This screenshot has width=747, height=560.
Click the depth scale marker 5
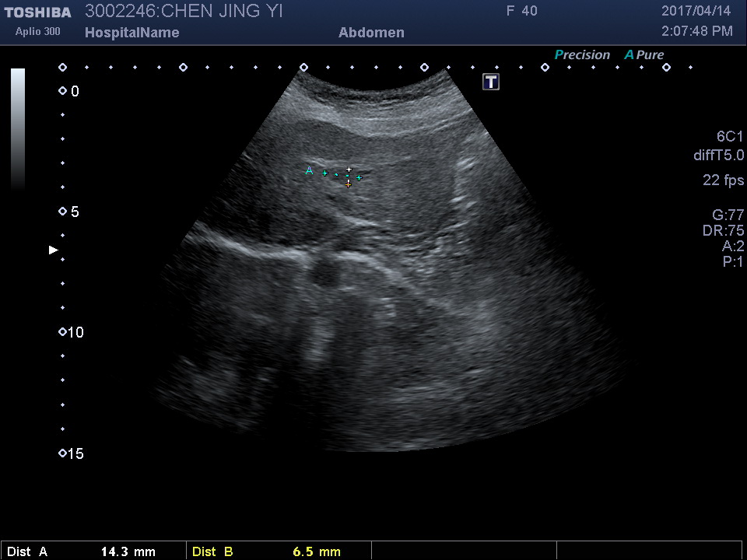pyautogui.click(x=69, y=212)
